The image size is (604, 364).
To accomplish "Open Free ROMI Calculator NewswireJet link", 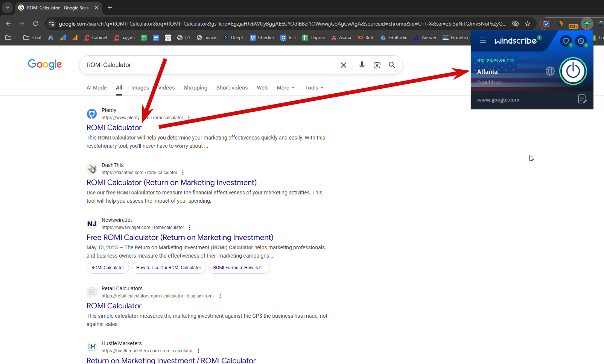I will click(x=180, y=237).
